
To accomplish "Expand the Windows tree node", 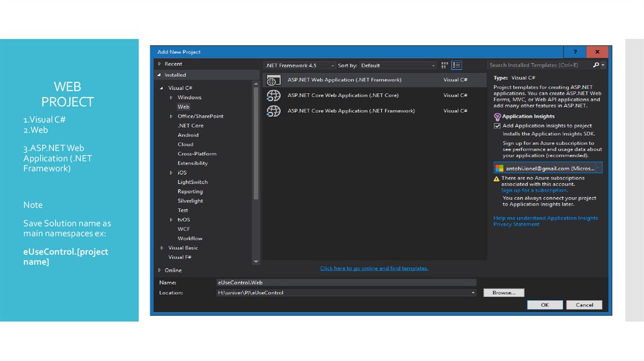I will click(171, 97).
